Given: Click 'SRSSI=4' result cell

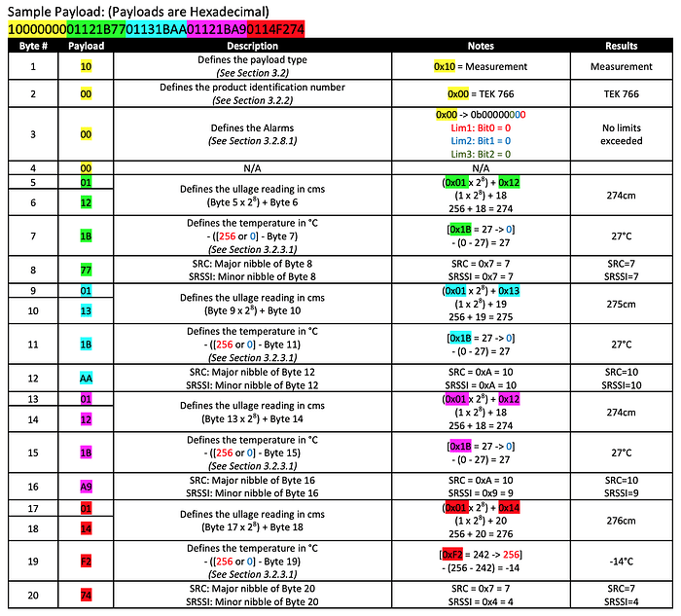Looking at the screenshot, I should [x=621, y=601].
